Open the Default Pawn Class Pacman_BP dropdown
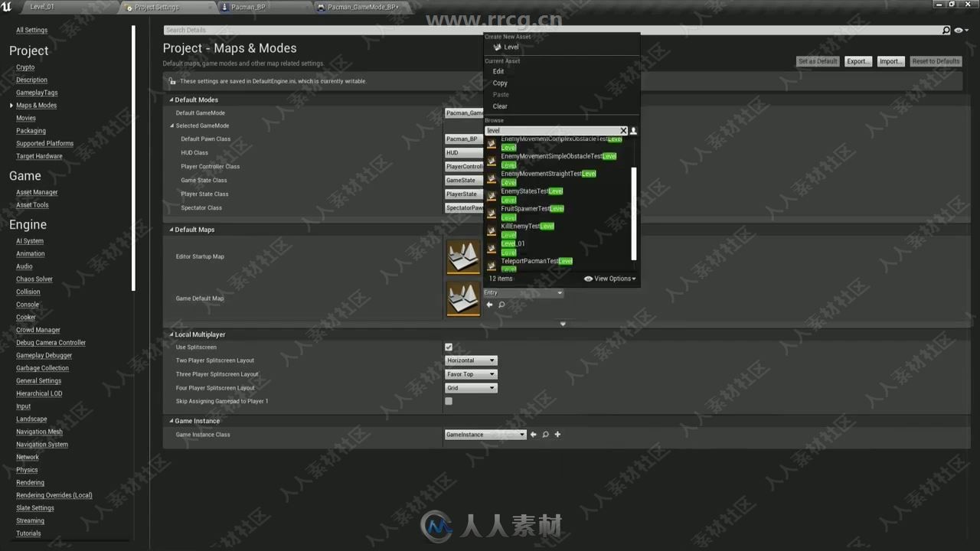Screen dimensions: 980x551 [x=464, y=139]
